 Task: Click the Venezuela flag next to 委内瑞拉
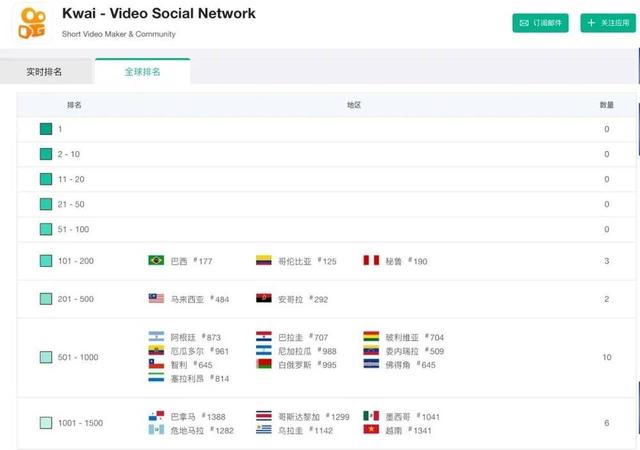point(371,350)
